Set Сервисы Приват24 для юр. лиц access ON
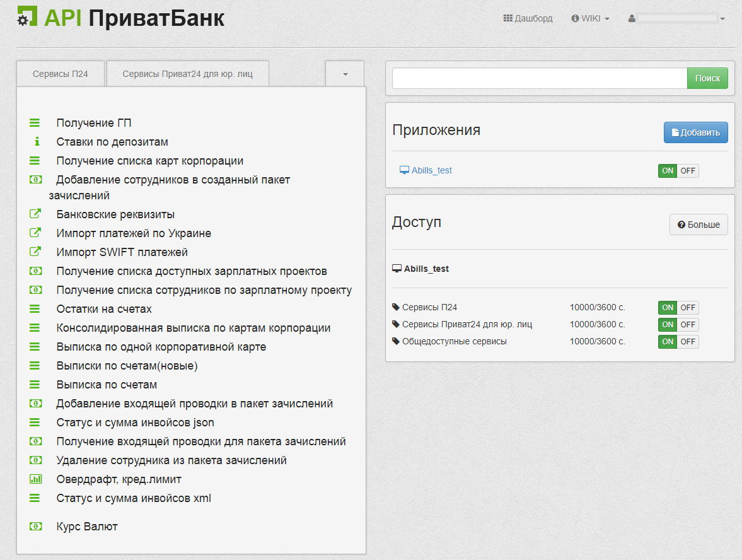Screen dimensions: 742x560 (x=668, y=325)
